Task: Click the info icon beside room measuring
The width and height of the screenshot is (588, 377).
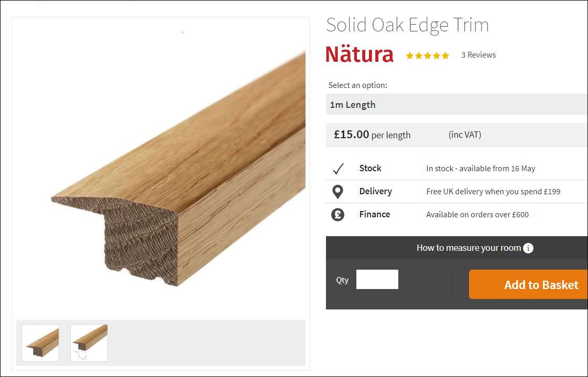Action: tap(528, 248)
